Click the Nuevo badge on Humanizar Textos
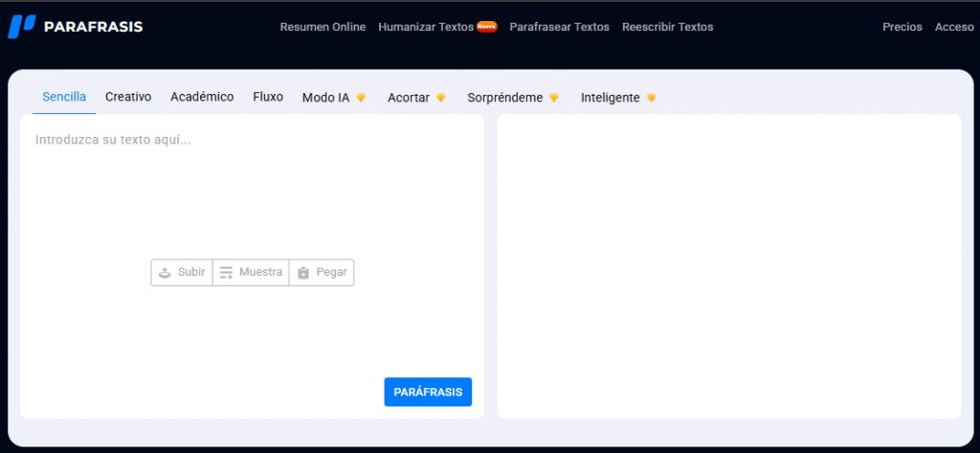The height and width of the screenshot is (453, 980). 487,27
